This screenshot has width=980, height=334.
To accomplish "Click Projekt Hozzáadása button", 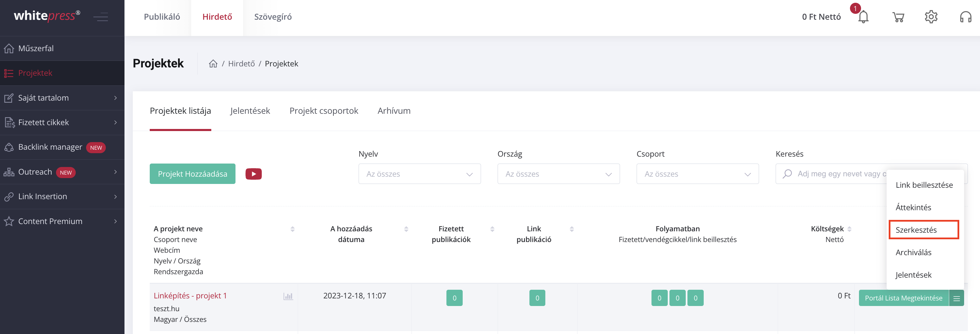I will (x=193, y=174).
